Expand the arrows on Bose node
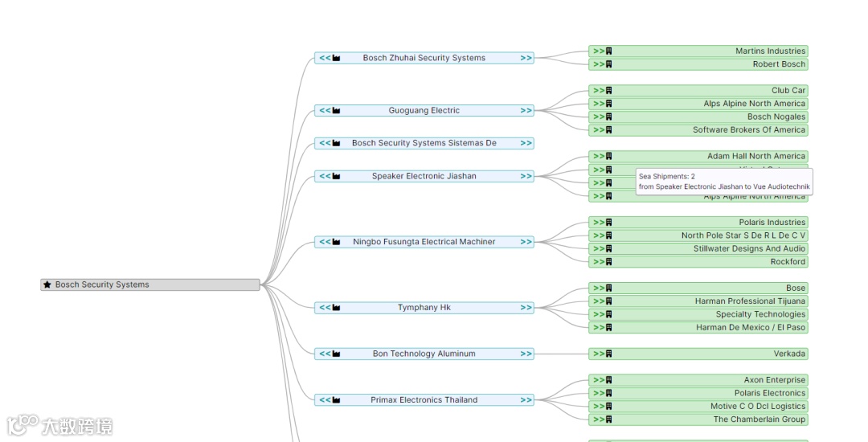Image resolution: width=868 pixels, height=442 pixels. (x=599, y=289)
